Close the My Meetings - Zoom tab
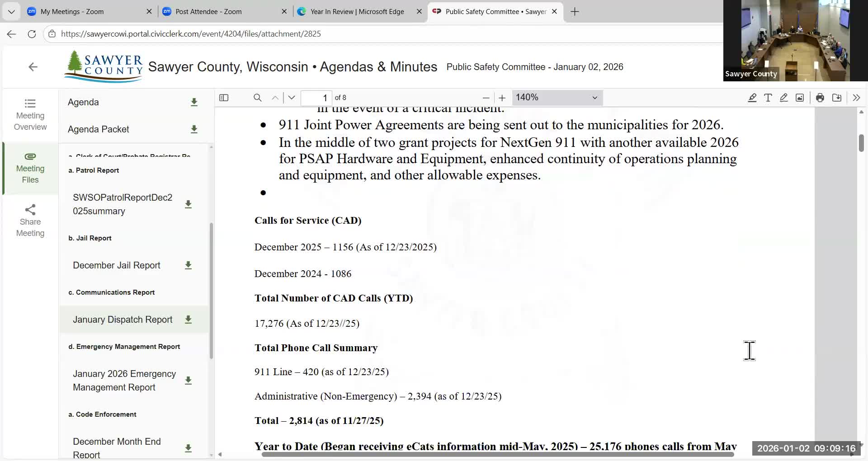This screenshot has width=868, height=461. pos(149,12)
